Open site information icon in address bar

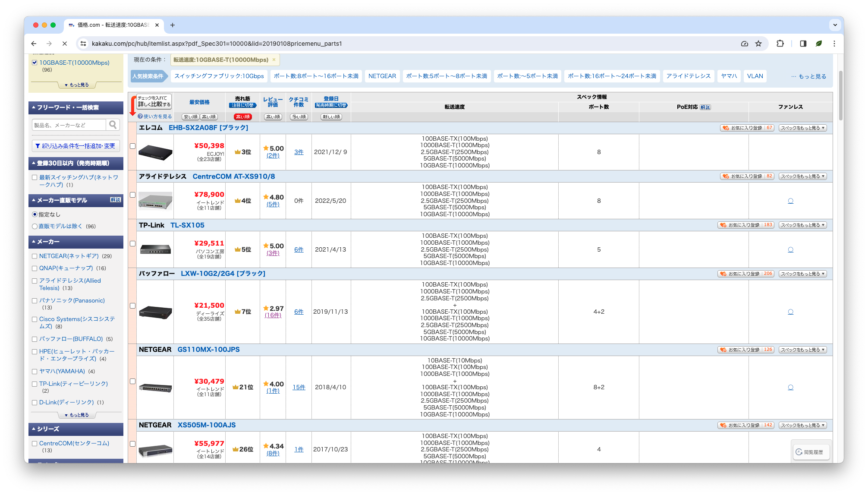[84, 44]
